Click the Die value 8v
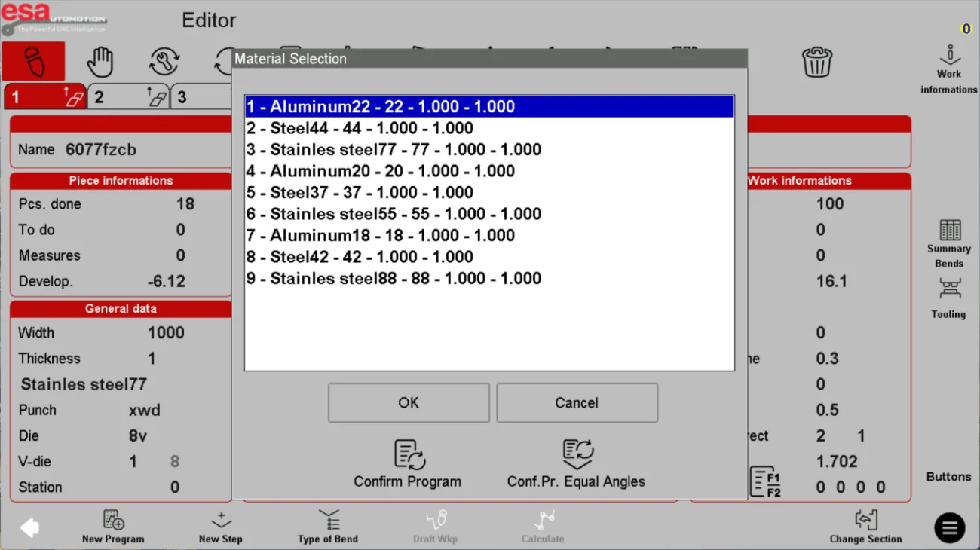The height and width of the screenshot is (550, 980). [137, 436]
